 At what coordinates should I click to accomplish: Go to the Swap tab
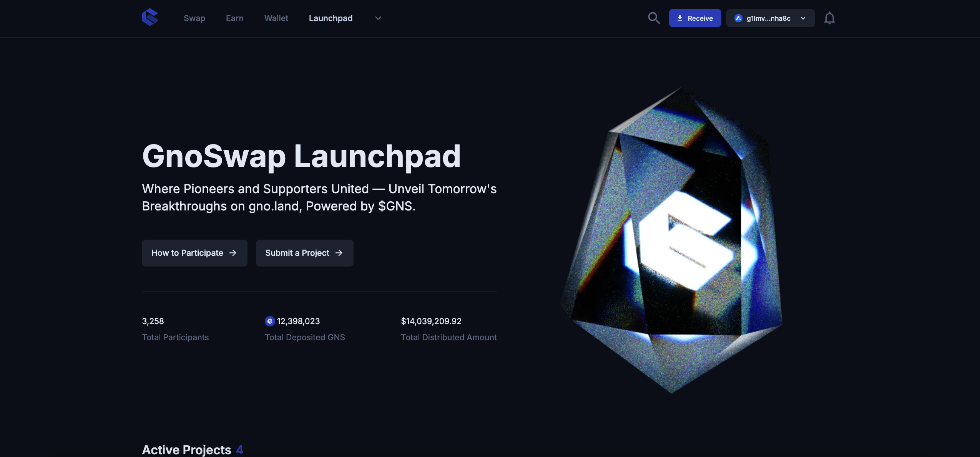194,18
